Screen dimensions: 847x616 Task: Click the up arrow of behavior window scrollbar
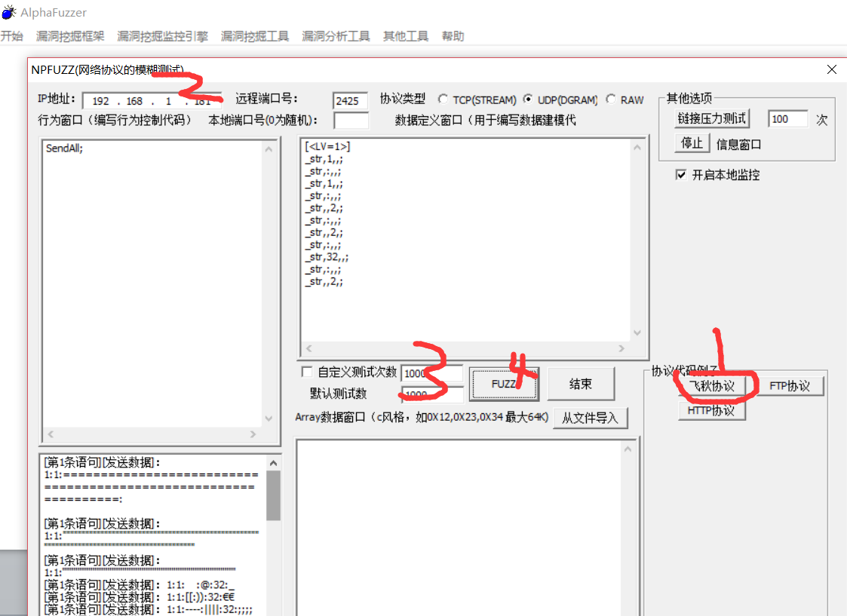269,149
